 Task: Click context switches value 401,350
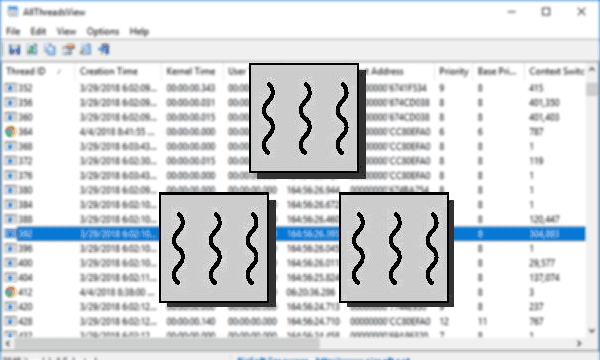(544, 103)
